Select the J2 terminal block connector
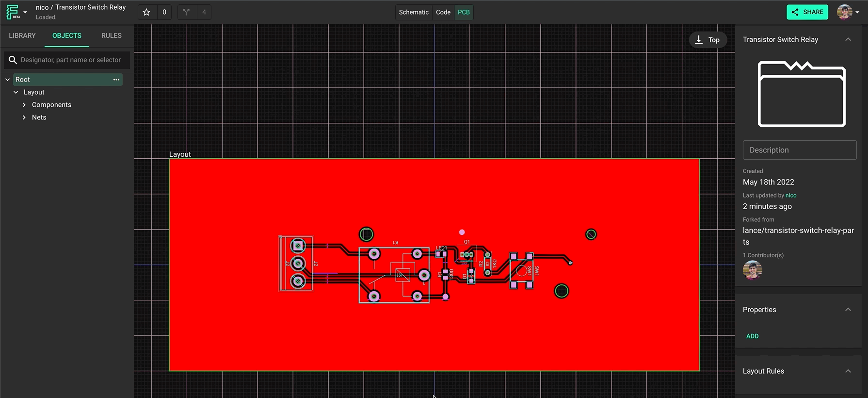 click(296, 264)
